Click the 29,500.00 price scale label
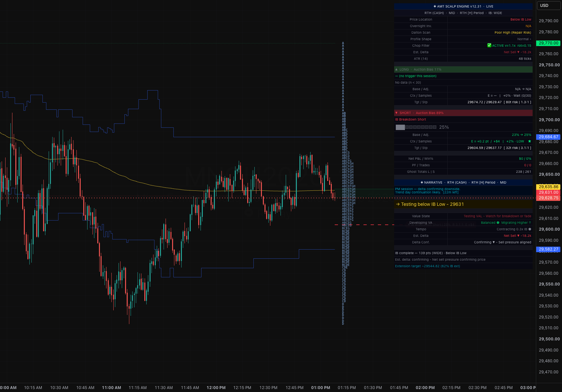The image size is (562, 392). [549, 339]
